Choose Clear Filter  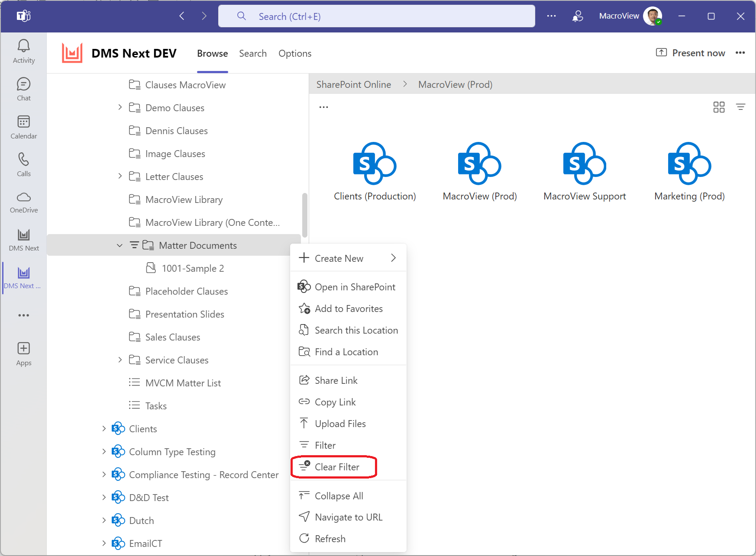tap(348, 467)
